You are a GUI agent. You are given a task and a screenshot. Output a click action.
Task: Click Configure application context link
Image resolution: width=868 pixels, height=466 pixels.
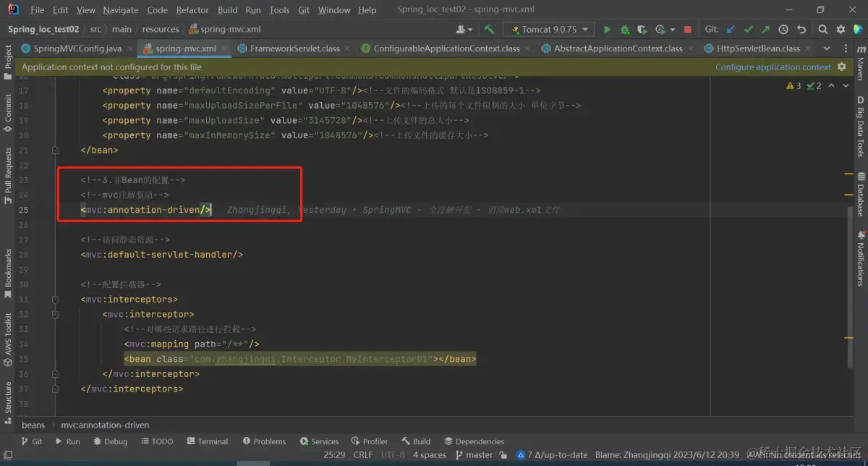(x=773, y=67)
